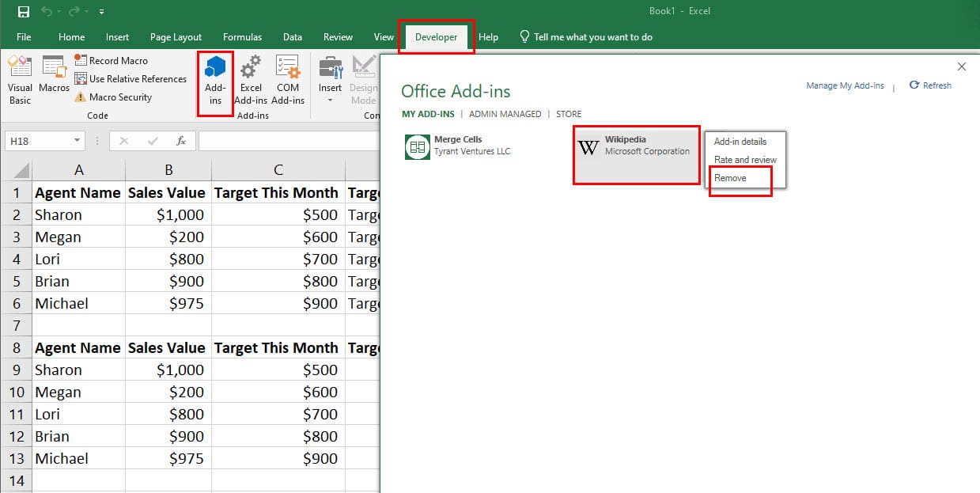Select the Merge Cells add-in
Screen dimensions: 980x493
click(459, 146)
